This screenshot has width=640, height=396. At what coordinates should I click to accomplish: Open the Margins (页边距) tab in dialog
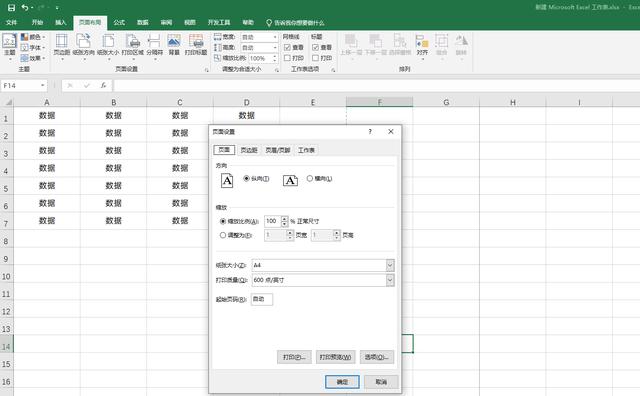pos(249,150)
